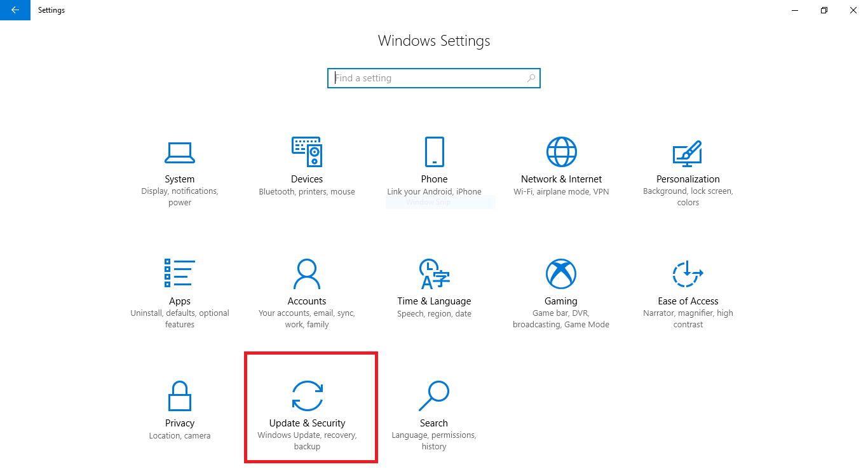The height and width of the screenshot is (469, 868).
Task: Minimize the Settings window
Action: (x=795, y=10)
